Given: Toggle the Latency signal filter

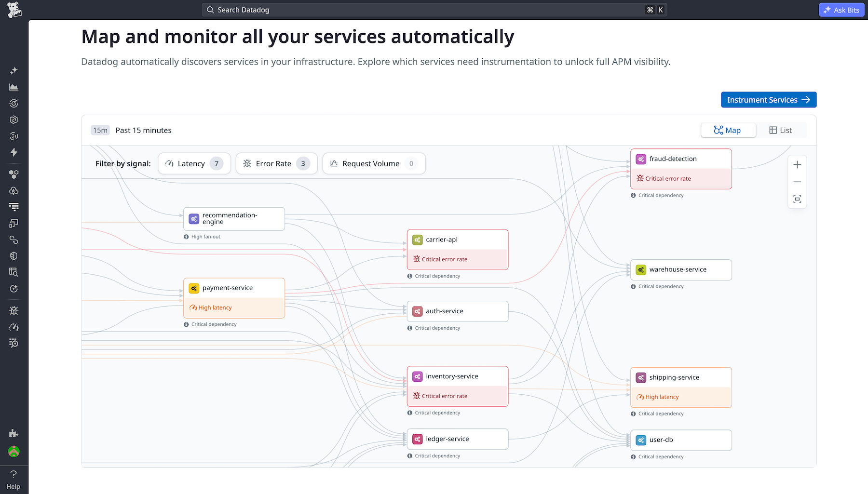Looking at the screenshot, I should [194, 163].
